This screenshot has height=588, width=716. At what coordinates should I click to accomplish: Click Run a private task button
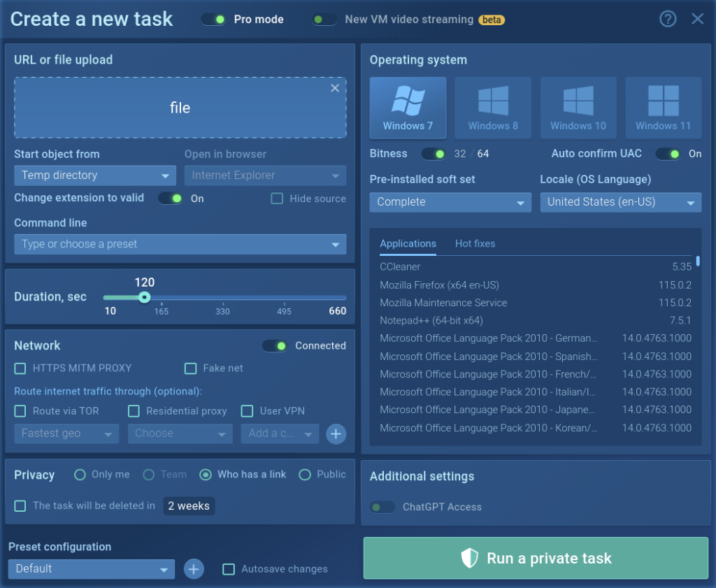click(x=536, y=558)
